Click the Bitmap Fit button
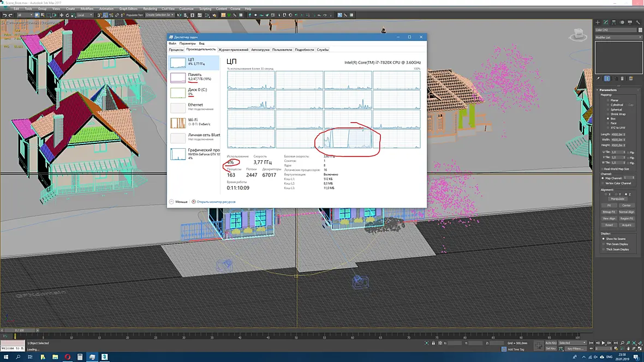 [x=609, y=212]
